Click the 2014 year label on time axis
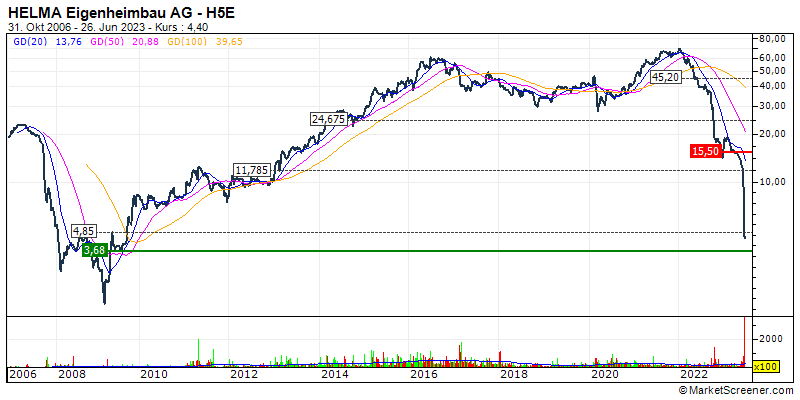 (x=334, y=376)
